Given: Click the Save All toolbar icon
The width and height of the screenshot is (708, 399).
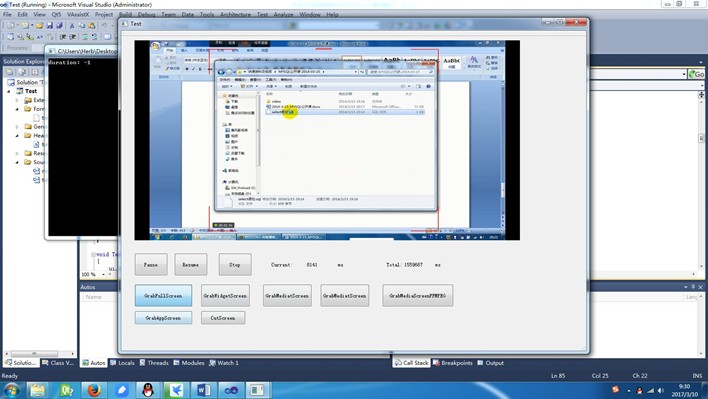Looking at the screenshot, I should pyautogui.click(x=59, y=26).
